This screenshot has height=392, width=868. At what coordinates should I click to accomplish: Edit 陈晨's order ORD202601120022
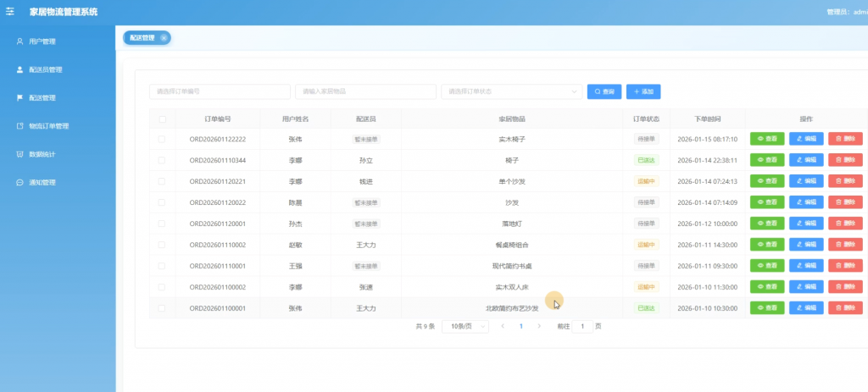pyautogui.click(x=806, y=202)
